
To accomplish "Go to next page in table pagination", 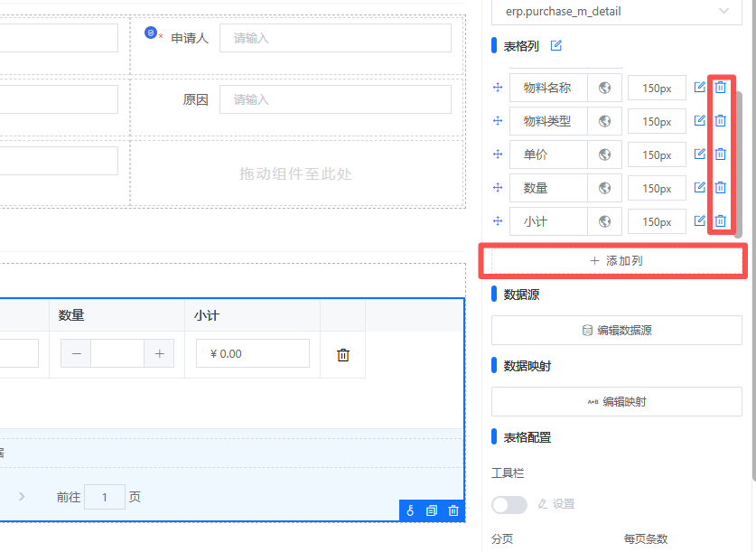I will point(22,497).
